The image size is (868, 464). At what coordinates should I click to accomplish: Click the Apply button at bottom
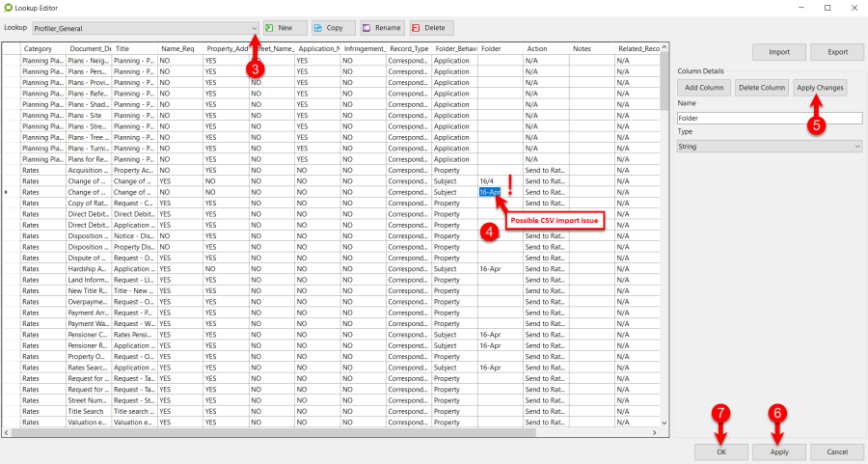[779, 451]
